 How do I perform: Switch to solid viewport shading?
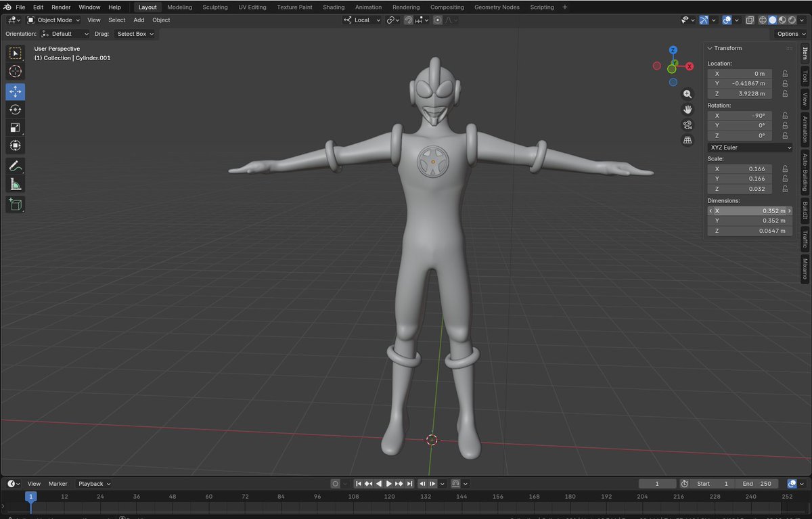[772, 20]
